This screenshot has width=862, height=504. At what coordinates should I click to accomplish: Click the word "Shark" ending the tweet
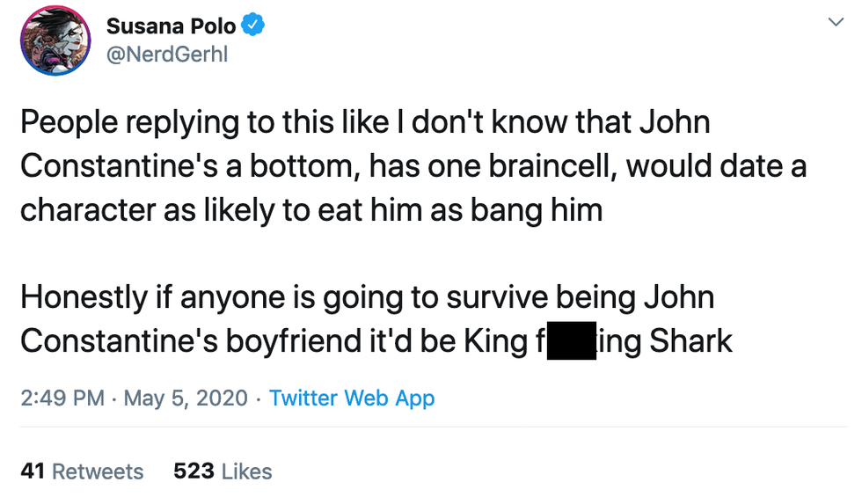[691, 341]
